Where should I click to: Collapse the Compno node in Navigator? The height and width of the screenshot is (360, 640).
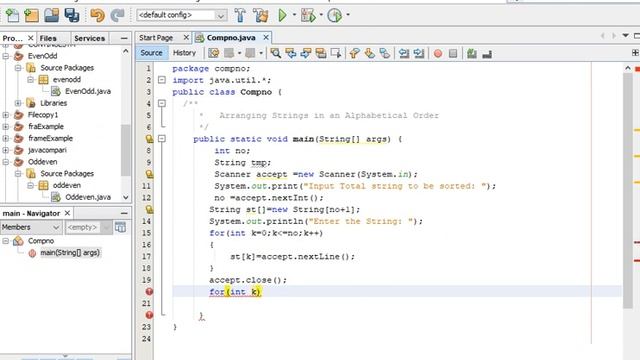coord(6,241)
